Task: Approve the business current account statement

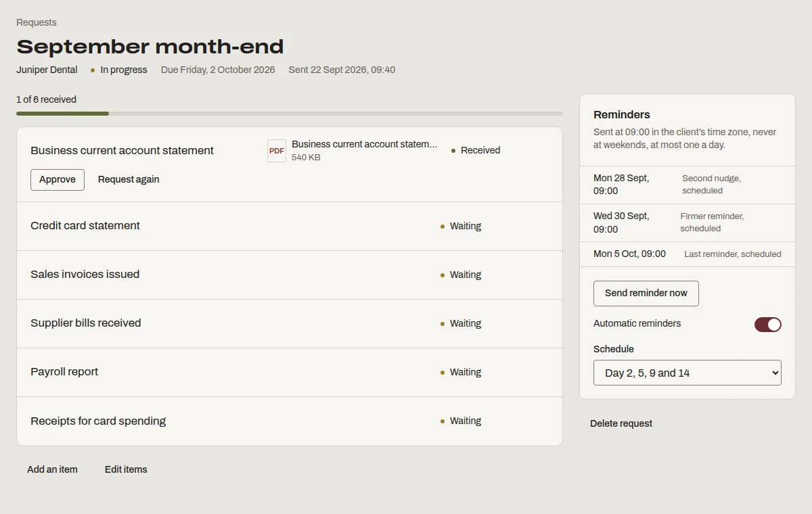Action: (58, 180)
